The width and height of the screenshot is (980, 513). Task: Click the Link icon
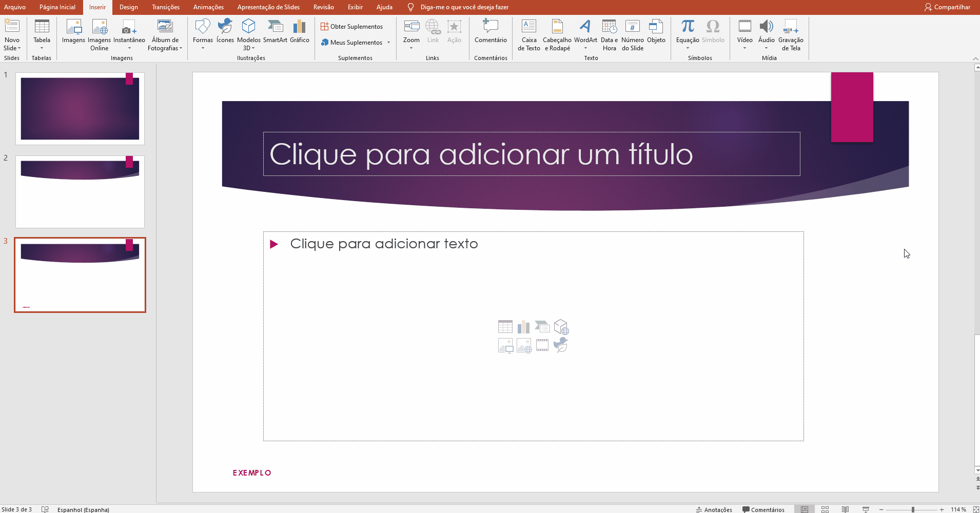[x=433, y=26]
